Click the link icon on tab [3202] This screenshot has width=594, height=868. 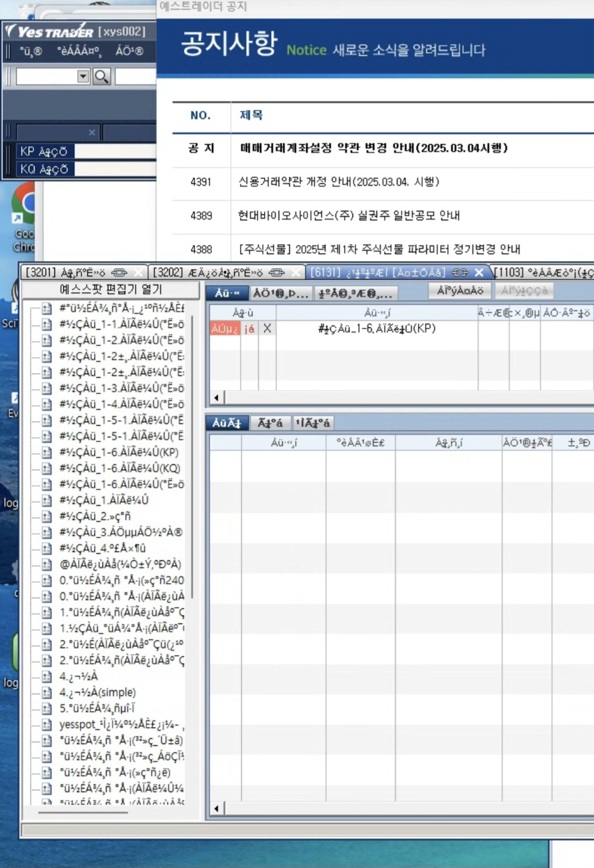276,273
